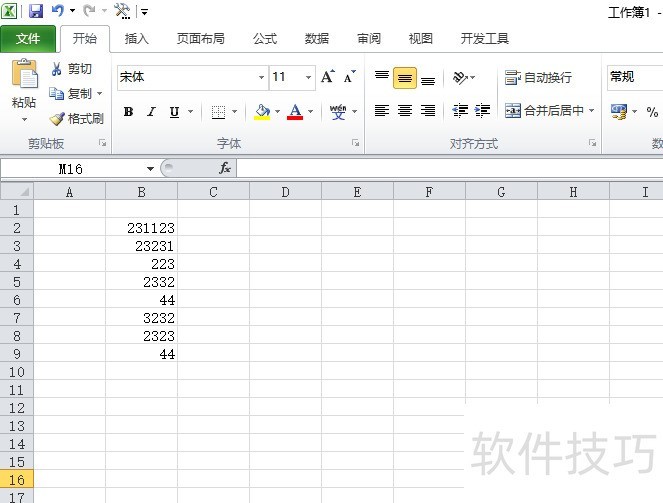Open the 合并后居中 dropdown arrow

[x=592, y=111]
